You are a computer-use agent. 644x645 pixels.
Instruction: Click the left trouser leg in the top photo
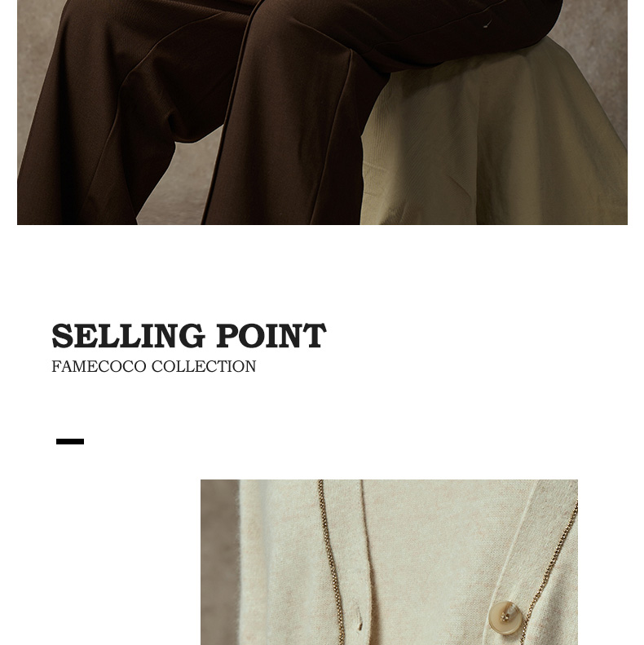click(x=99, y=123)
